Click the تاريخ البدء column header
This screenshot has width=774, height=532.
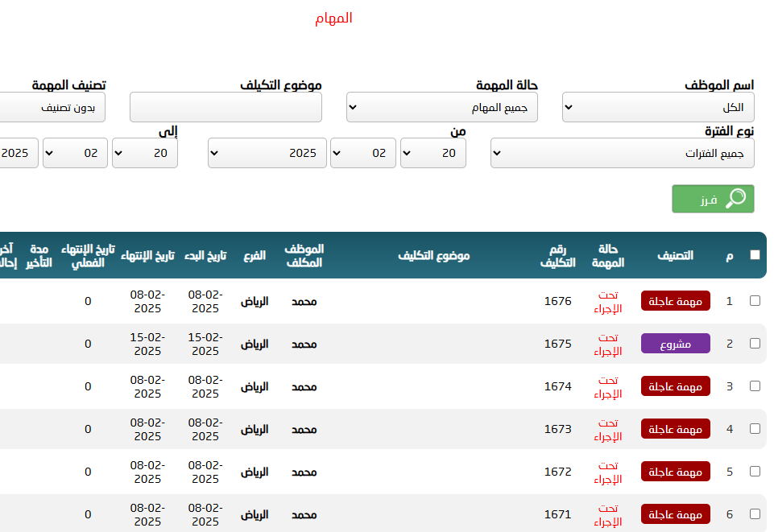205,255
